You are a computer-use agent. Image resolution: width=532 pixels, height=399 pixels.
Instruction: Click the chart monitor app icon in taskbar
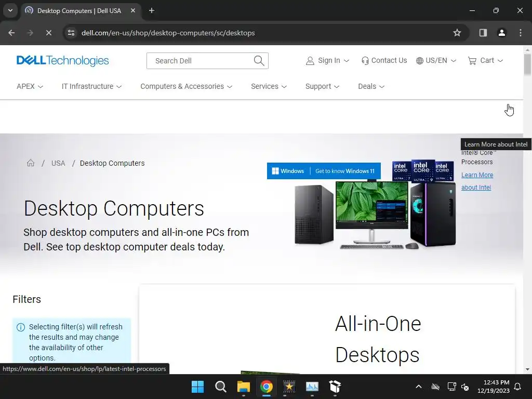312,387
